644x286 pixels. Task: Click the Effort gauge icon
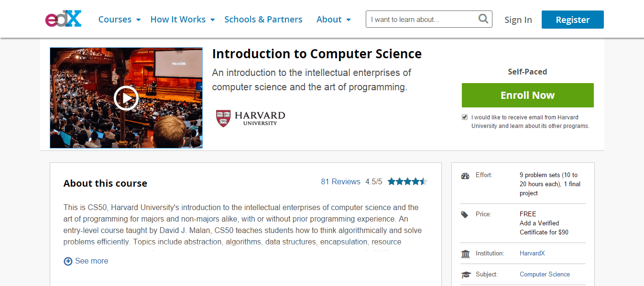[x=465, y=176]
